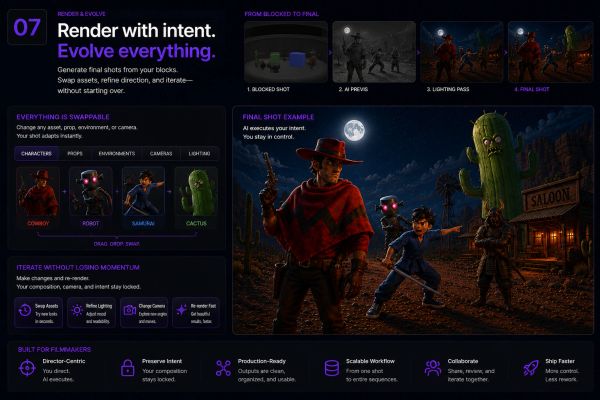The height and width of the screenshot is (400, 600).
Task: Click the Swap Assets clock-arrow icon
Action: click(x=25, y=310)
